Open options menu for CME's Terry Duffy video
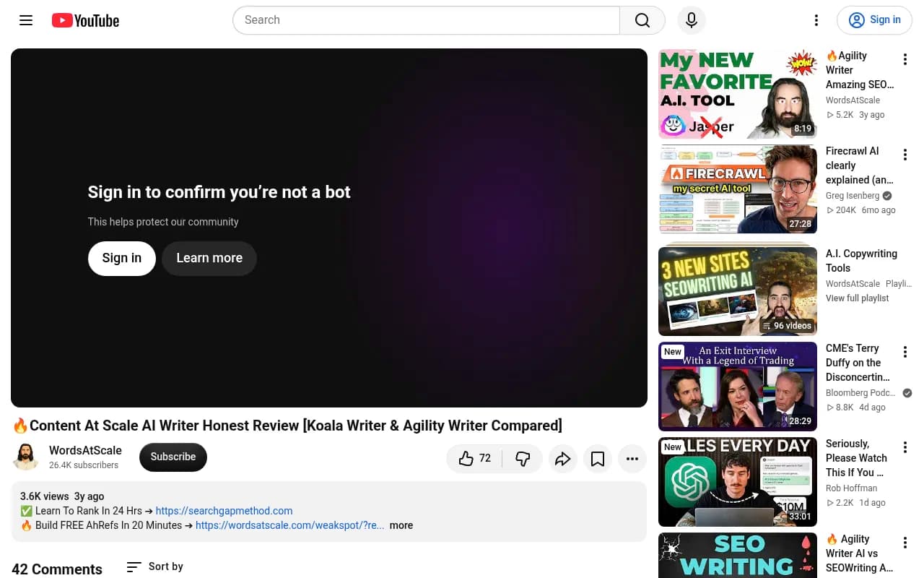Viewport: 924px width, 578px height. tap(905, 352)
